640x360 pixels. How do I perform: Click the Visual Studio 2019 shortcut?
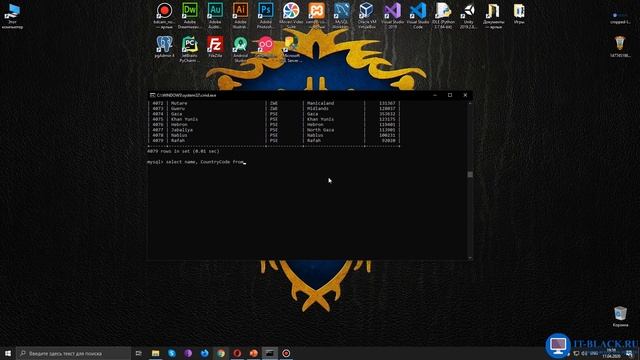coord(392,15)
